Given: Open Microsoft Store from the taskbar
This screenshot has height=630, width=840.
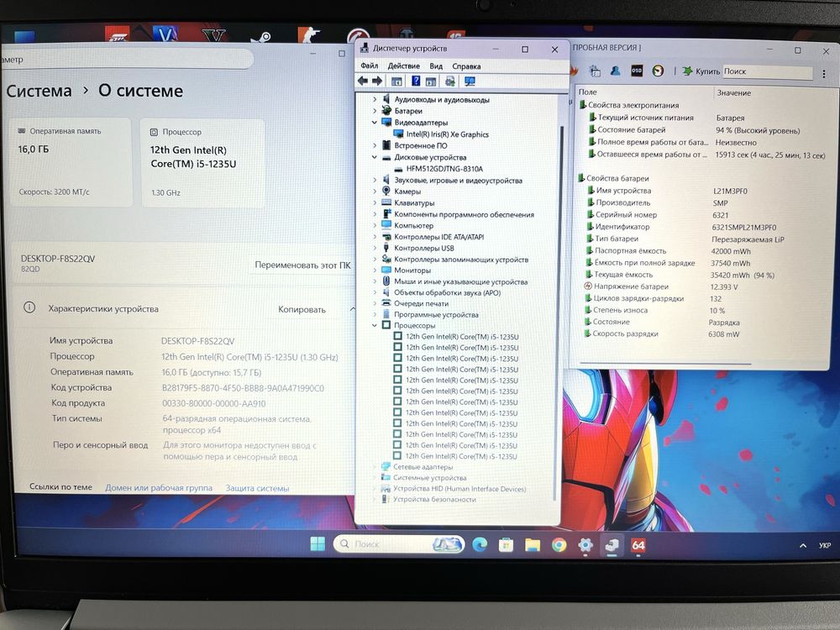Looking at the screenshot, I should pos(506,545).
